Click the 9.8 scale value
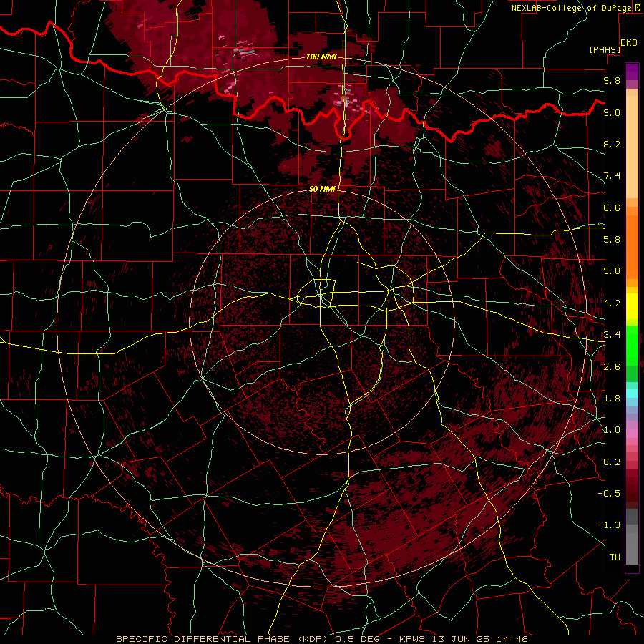 click(612, 80)
